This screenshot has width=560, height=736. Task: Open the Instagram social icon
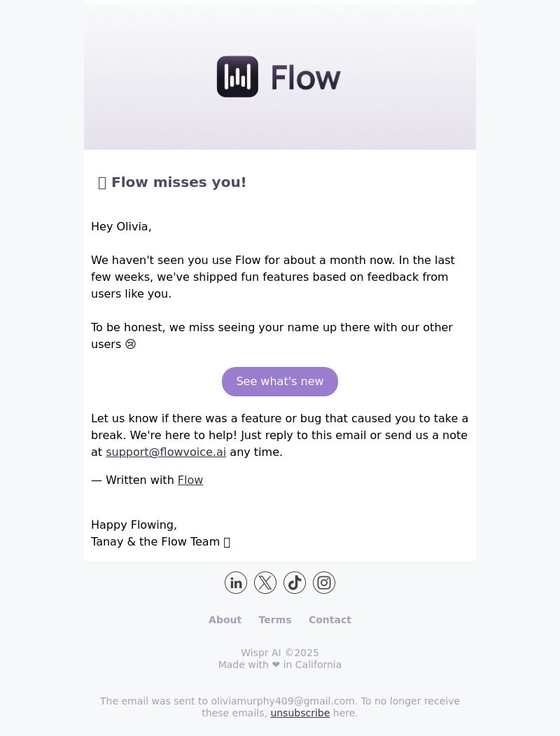pos(324,583)
